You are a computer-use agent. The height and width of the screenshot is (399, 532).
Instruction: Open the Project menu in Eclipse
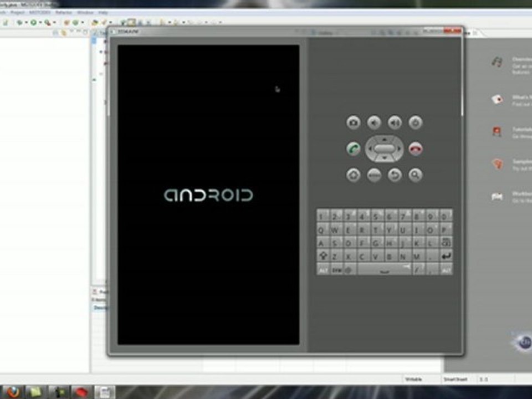click(x=17, y=12)
